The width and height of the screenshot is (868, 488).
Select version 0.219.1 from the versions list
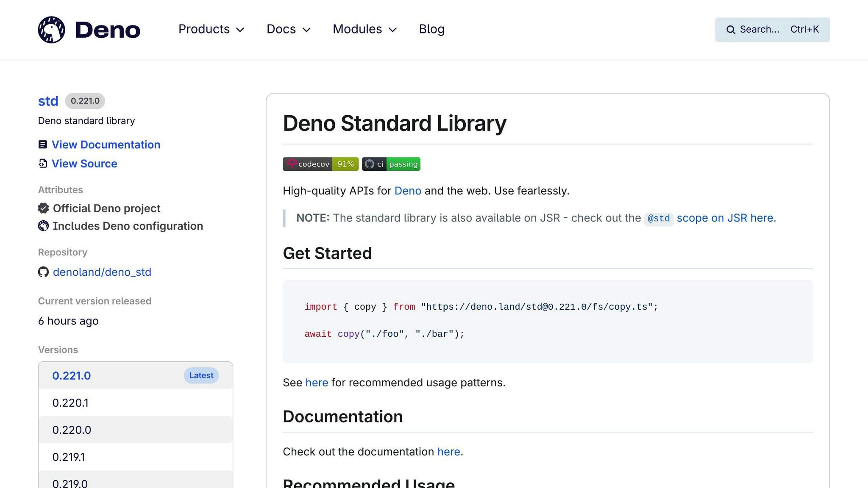click(x=69, y=457)
